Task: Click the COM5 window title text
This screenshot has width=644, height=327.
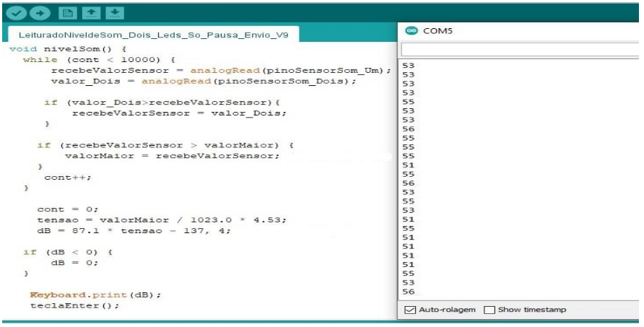Action: tap(438, 31)
